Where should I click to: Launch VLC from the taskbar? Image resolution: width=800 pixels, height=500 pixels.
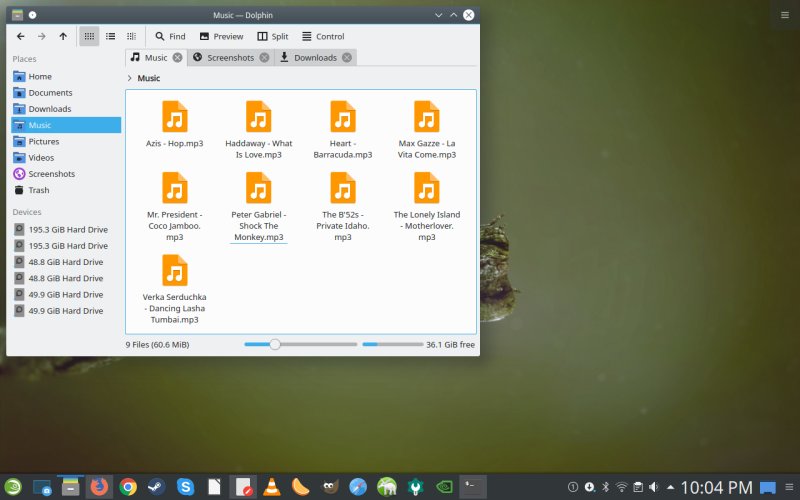point(271,487)
